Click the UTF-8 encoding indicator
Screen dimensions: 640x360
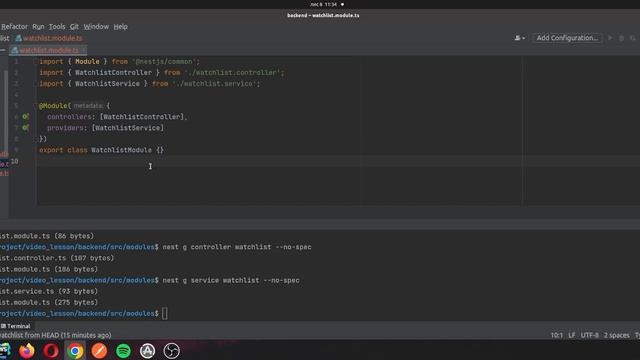[x=589, y=336]
